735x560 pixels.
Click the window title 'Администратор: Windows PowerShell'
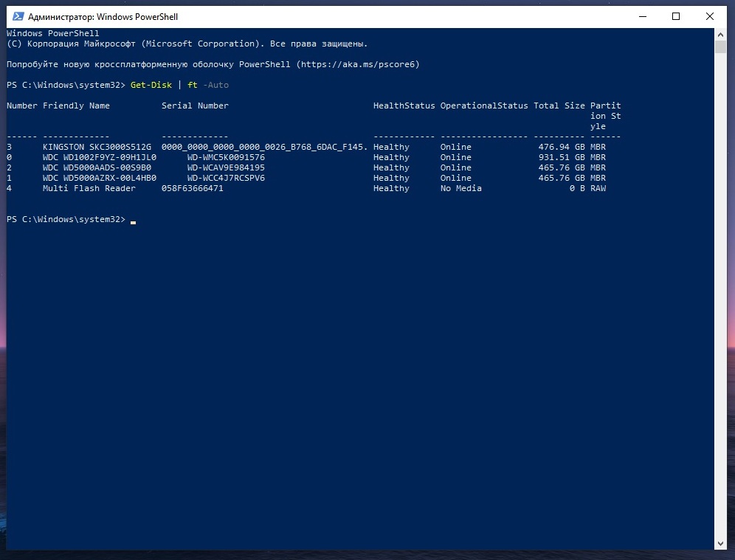point(103,16)
